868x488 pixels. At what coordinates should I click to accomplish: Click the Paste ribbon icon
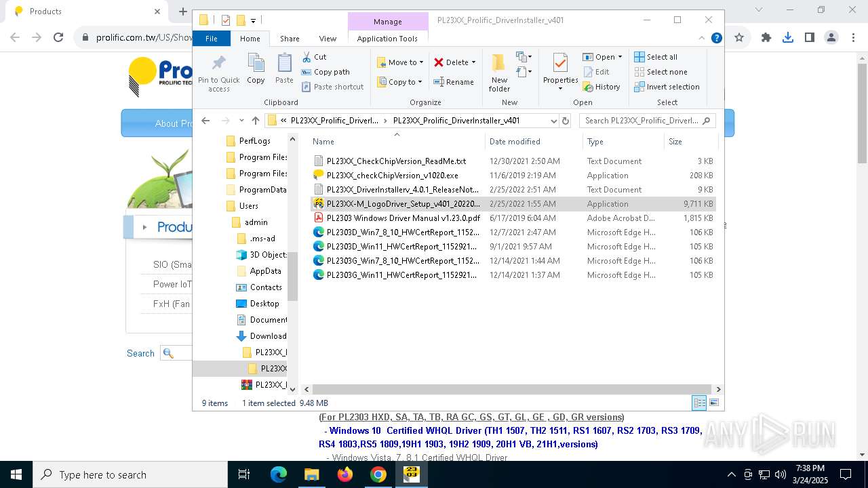(284, 64)
